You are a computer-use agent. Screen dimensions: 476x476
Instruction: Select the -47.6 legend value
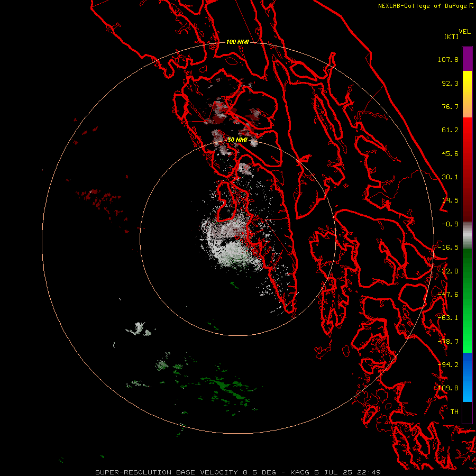click(448, 295)
